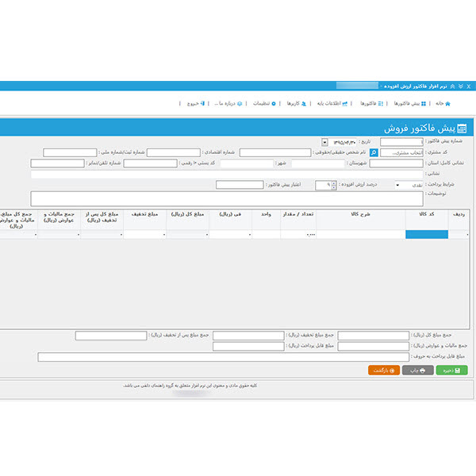This screenshot has width=476, height=476.
Task: Click the اطلاعات پایه (base information) icon
Action: tap(345, 104)
